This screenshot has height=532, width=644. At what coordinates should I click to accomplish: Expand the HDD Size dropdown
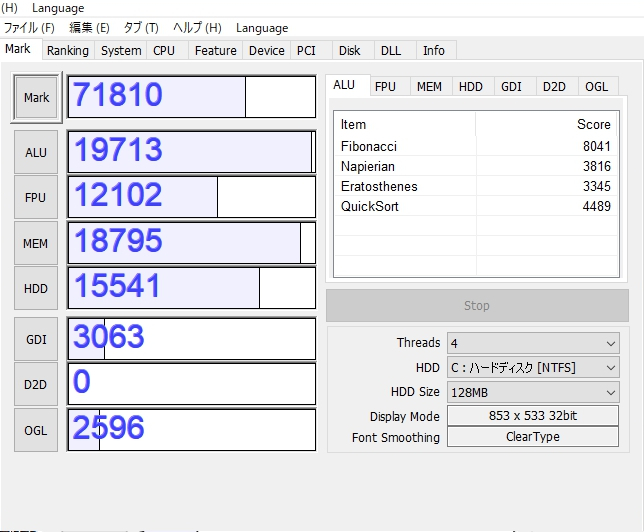pyautogui.click(x=532, y=392)
